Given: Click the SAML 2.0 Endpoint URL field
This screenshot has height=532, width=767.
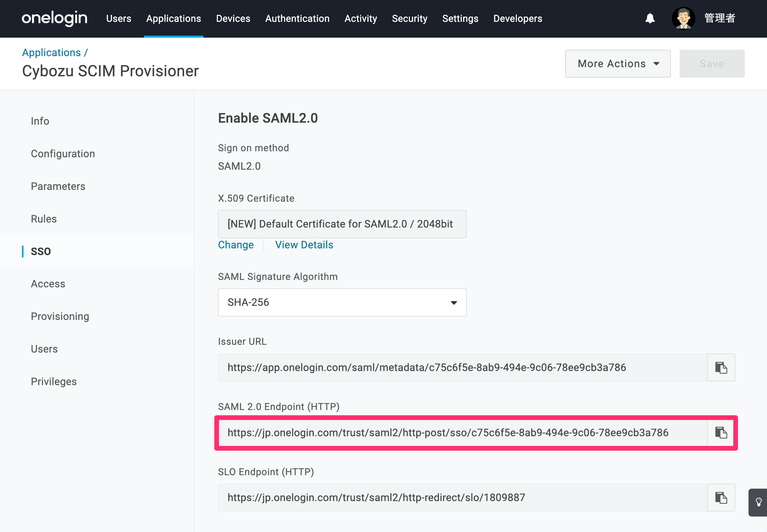Looking at the screenshot, I should (x=463, y=433).
